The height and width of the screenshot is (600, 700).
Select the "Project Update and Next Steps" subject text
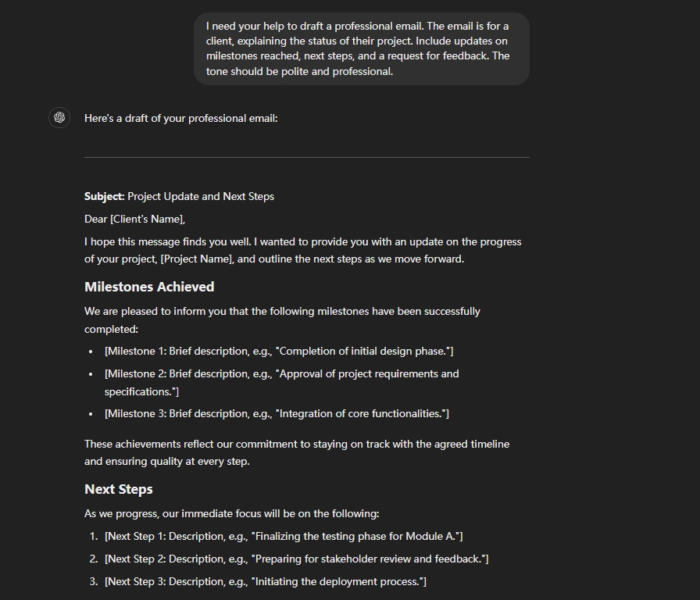coord(201,197)
